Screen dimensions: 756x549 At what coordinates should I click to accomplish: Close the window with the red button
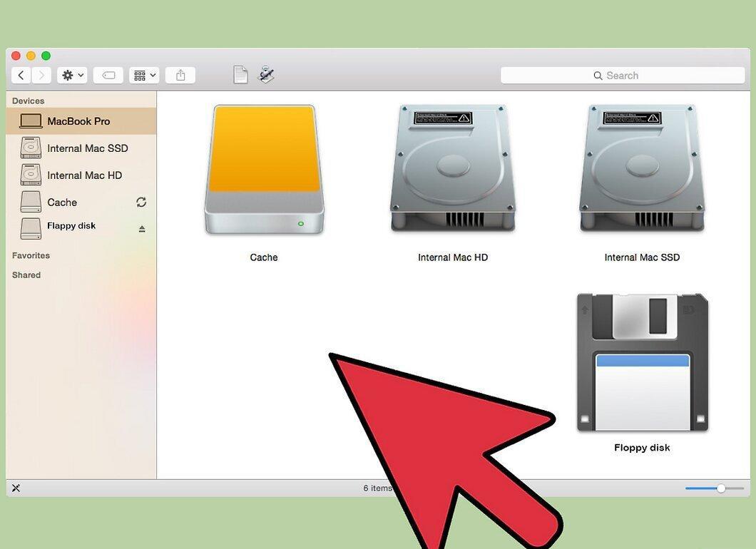tap(16, 56)
